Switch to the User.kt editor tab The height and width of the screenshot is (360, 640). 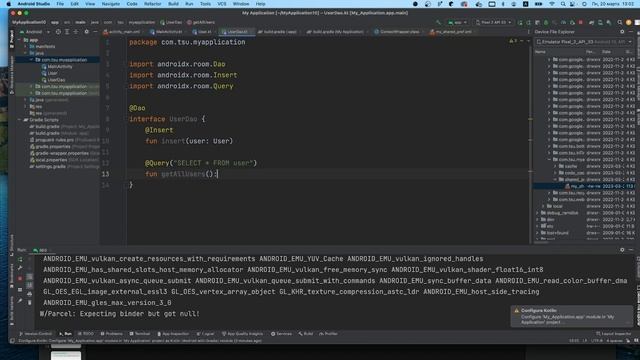[x=202, y=31]
